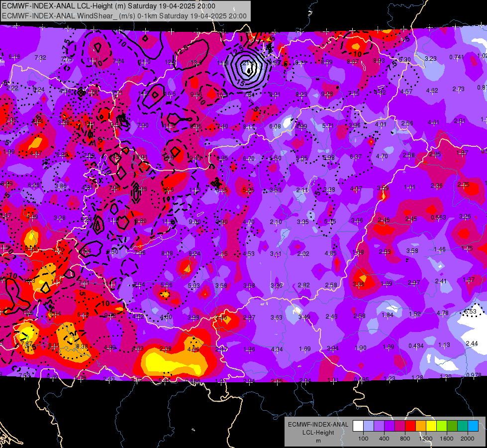
Task: Click the 1600 label in the legend
Action: pyautogui.click(x=447, y=439)
